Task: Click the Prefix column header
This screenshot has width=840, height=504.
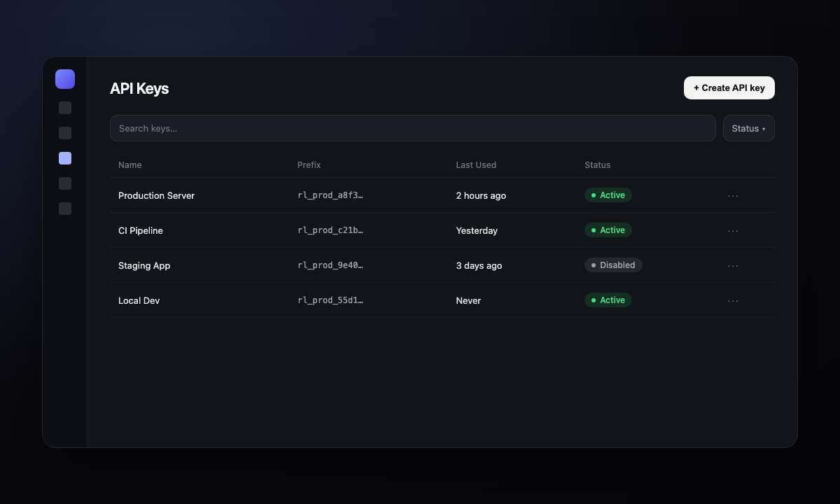Action: coord(309,165)
